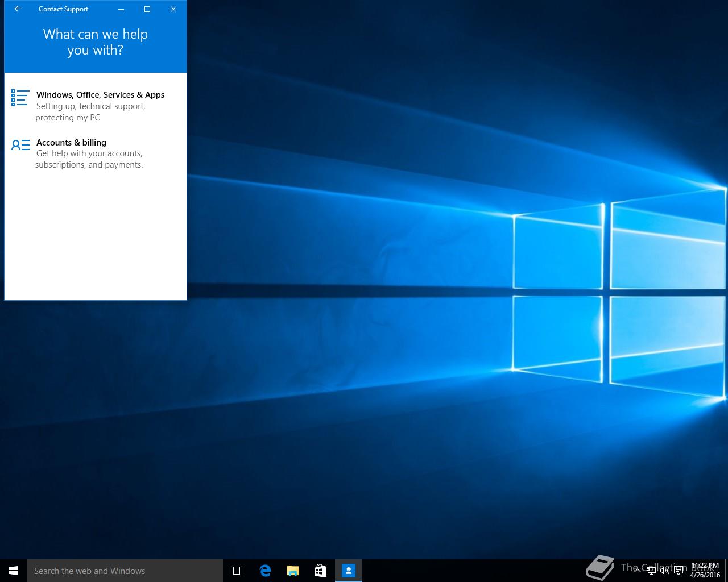
Task: Open Task View from the taskbar
Action: coord(237,571)
